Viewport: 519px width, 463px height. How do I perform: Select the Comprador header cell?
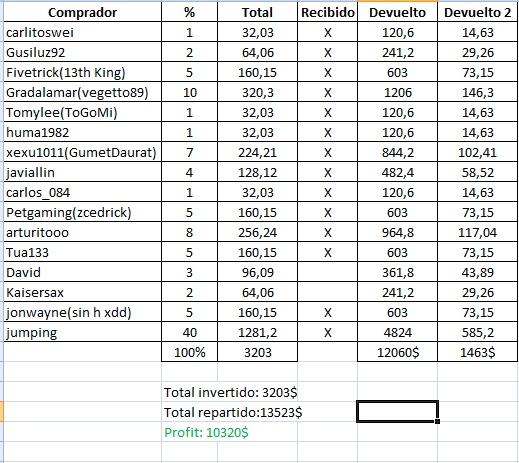pos(82,12)
